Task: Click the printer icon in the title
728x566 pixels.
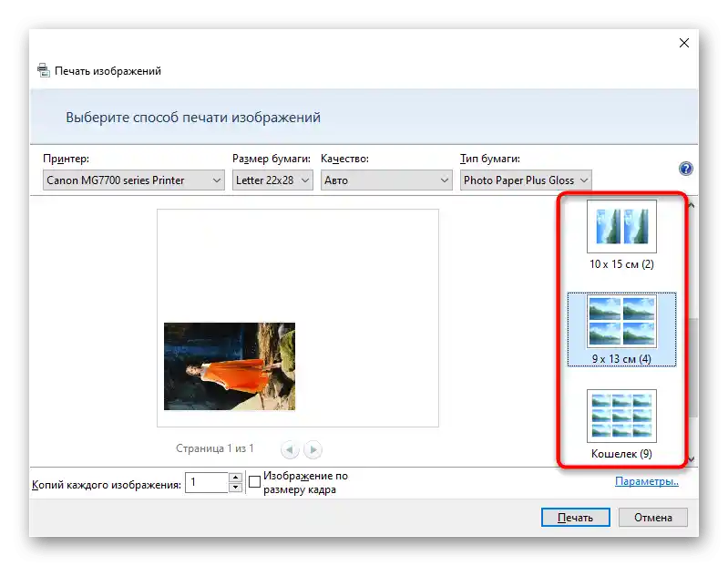Action: [x=43, y=70]
